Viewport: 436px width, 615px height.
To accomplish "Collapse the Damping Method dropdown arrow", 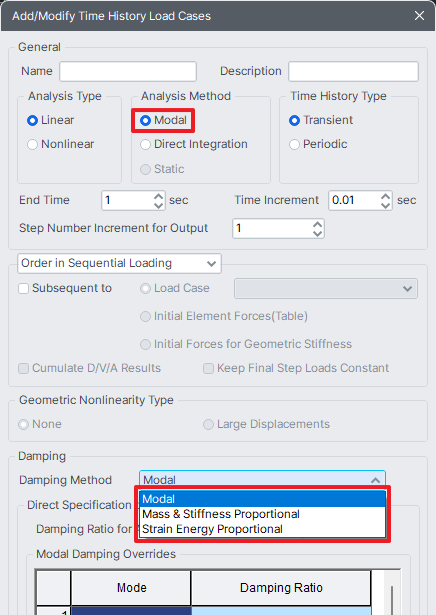I will 375,480.
